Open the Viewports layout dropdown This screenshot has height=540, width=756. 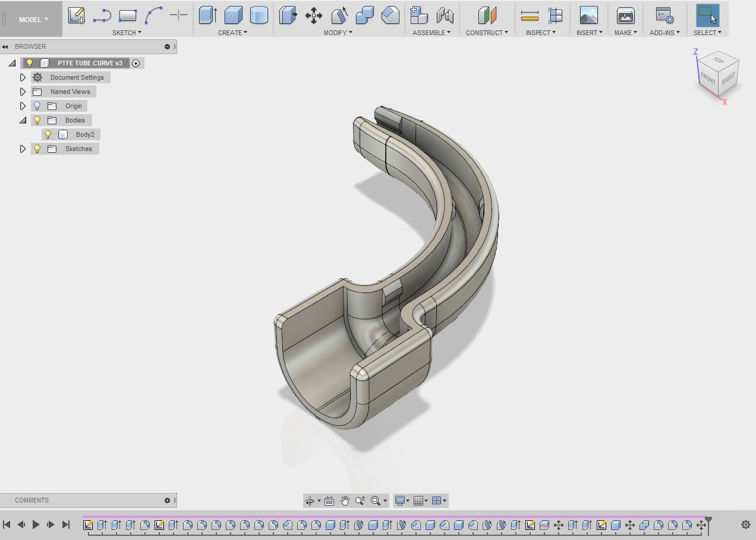[x=439, y=501]
